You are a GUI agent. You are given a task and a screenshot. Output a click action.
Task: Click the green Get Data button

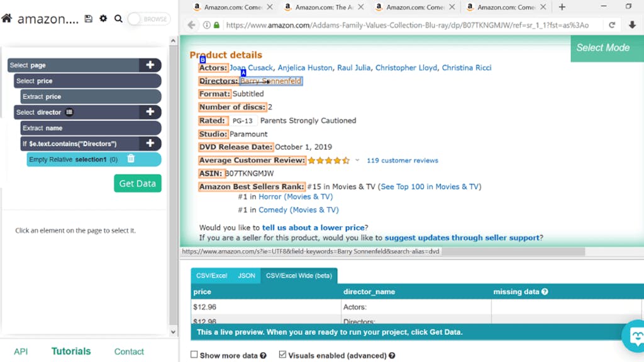138,184
